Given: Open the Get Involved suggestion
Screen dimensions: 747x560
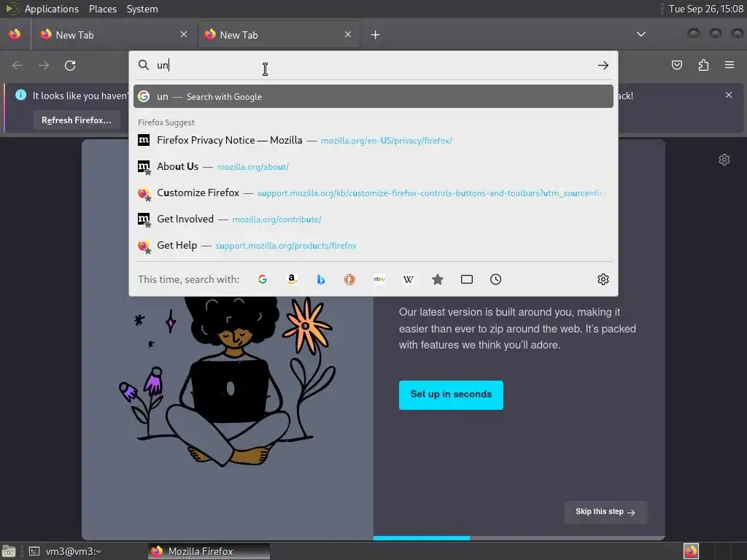Looking at the screenshot, I should click(x=373, y=219).
